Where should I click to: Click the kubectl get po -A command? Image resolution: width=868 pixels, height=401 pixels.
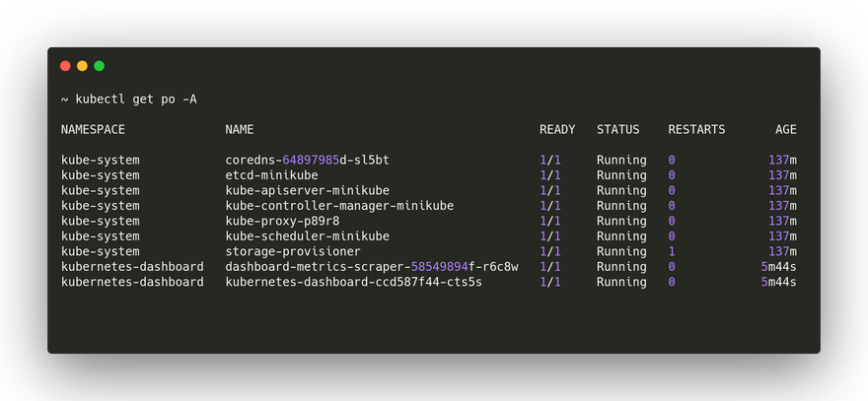[x=128, y=100]
